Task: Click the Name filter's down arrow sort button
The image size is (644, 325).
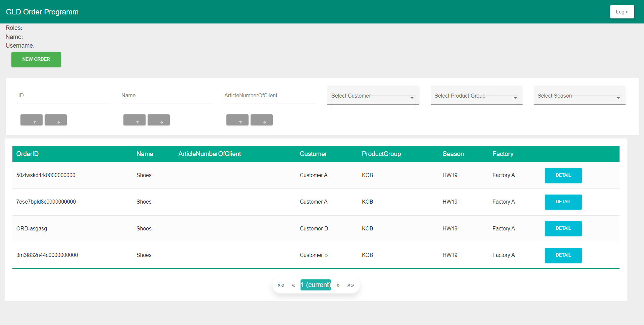Action: point(159,120)
